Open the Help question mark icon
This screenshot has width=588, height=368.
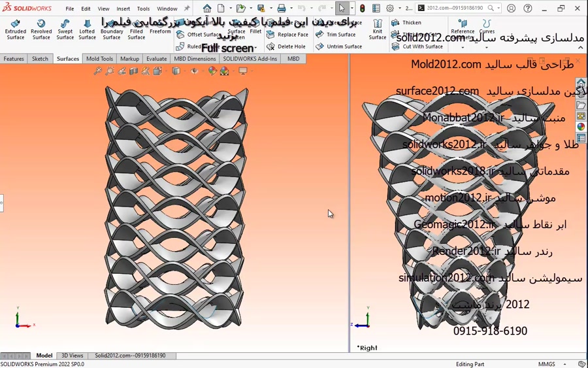tap(528, 8)
